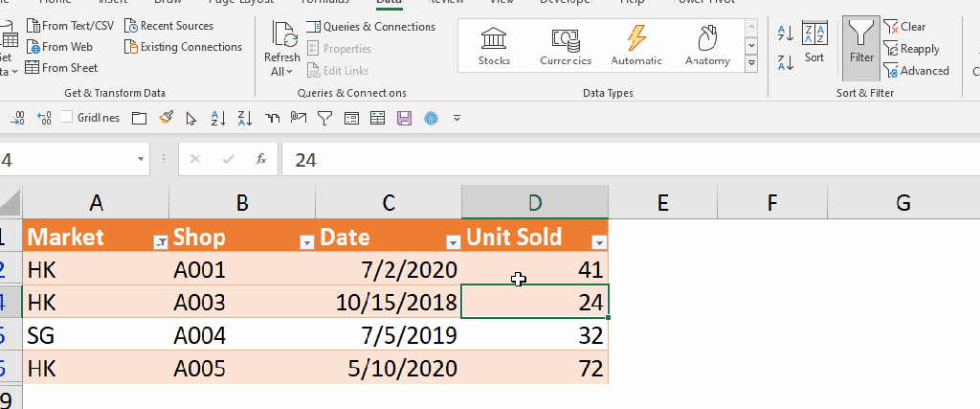Pick the Automatic data type

(635, 46)
